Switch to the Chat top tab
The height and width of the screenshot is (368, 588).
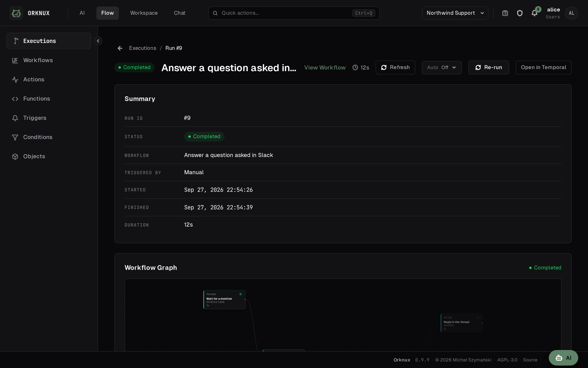coord(179,13)
